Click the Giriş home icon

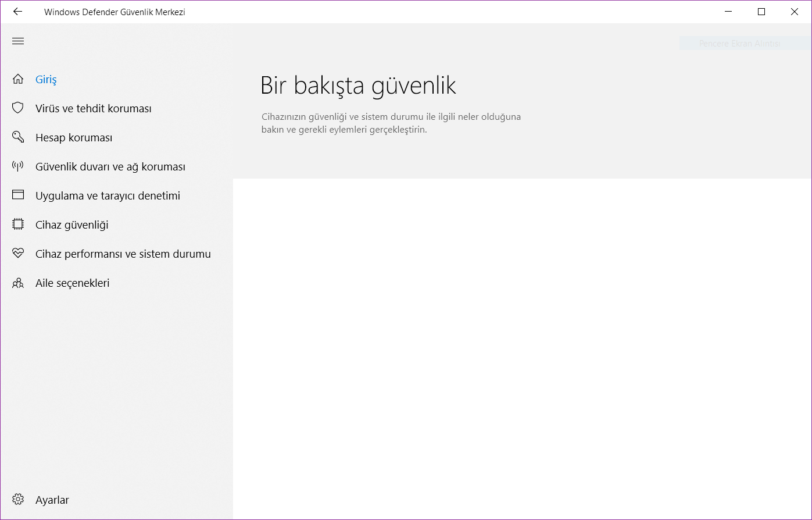point(17,79)
